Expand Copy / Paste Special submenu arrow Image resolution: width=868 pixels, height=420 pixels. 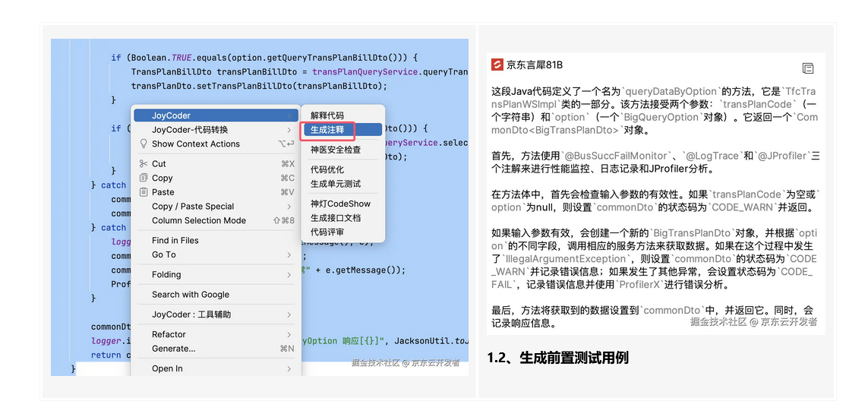click(289, 207)
